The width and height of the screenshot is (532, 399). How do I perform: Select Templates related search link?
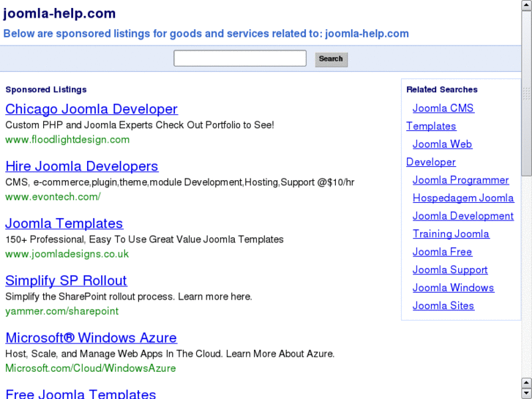click(x=431, y=126)
